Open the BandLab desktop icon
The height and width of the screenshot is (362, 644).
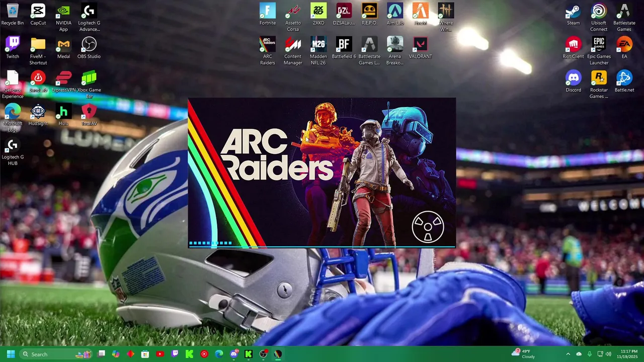(38, 81)
